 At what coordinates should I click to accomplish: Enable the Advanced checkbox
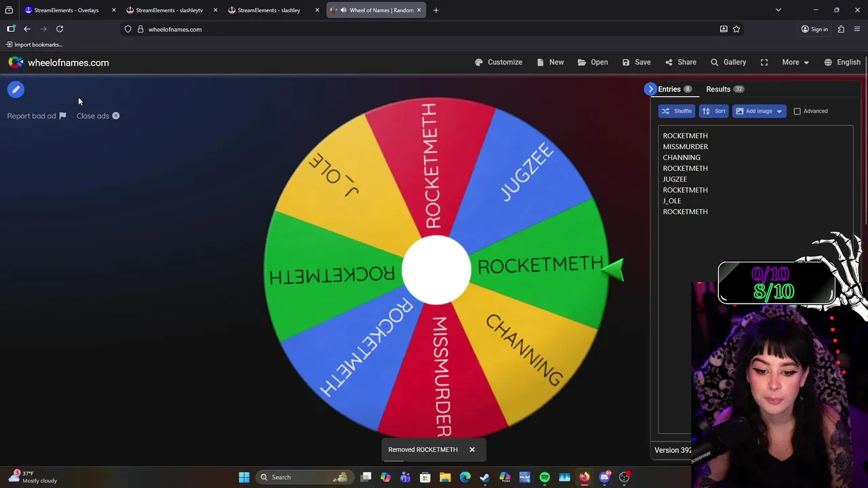797,111
